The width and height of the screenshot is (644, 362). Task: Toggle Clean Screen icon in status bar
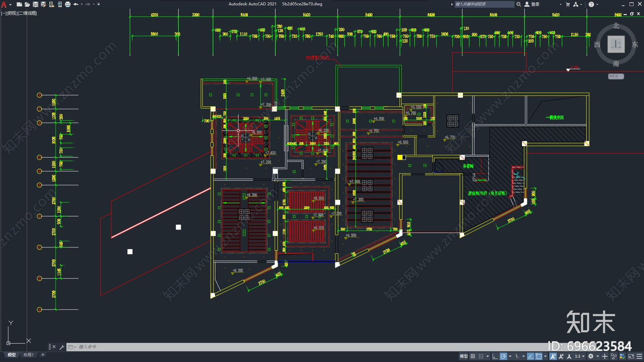click(x=631, y=356)
